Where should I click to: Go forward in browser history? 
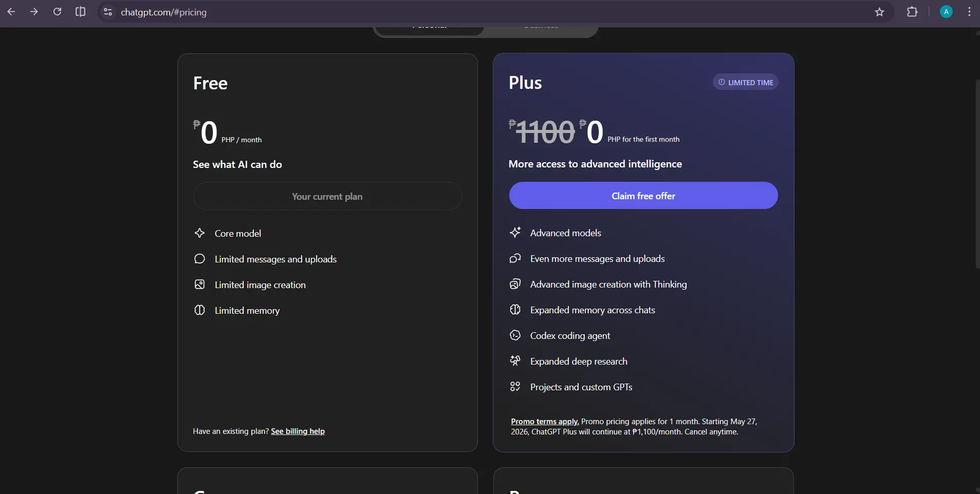pyautogui.click(x=34, y=12)
